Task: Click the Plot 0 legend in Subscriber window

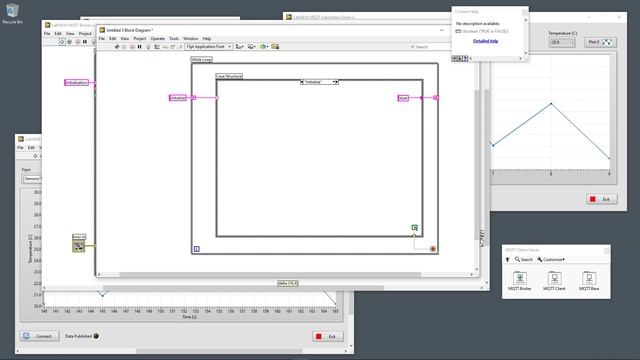Action: pos(600,42)
